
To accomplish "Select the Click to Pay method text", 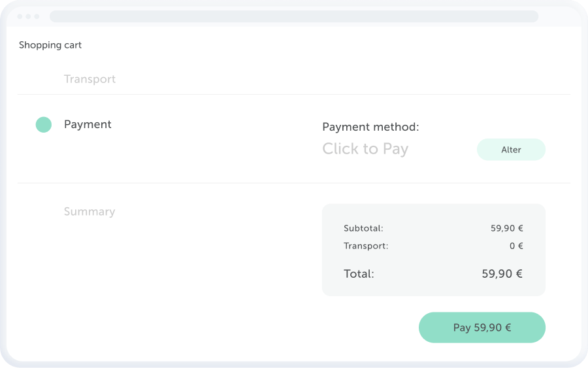I will 365,149.
